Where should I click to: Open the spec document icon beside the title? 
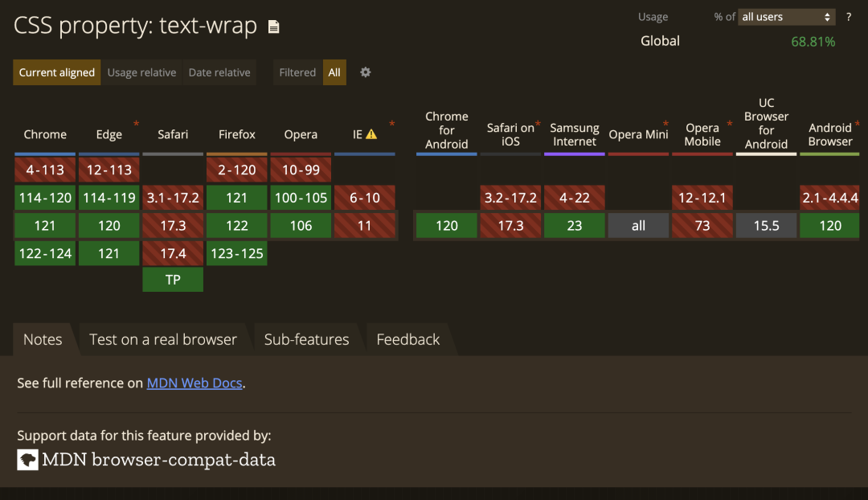tap(273, 27)
